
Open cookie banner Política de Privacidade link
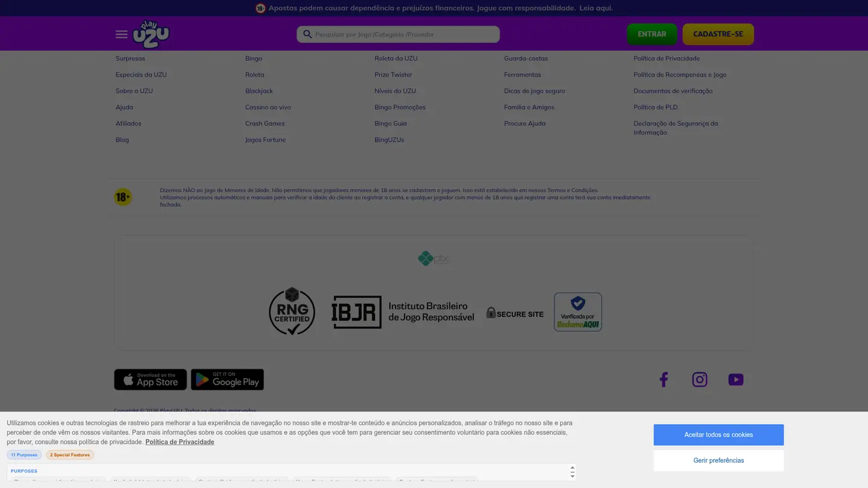(180, 442)
